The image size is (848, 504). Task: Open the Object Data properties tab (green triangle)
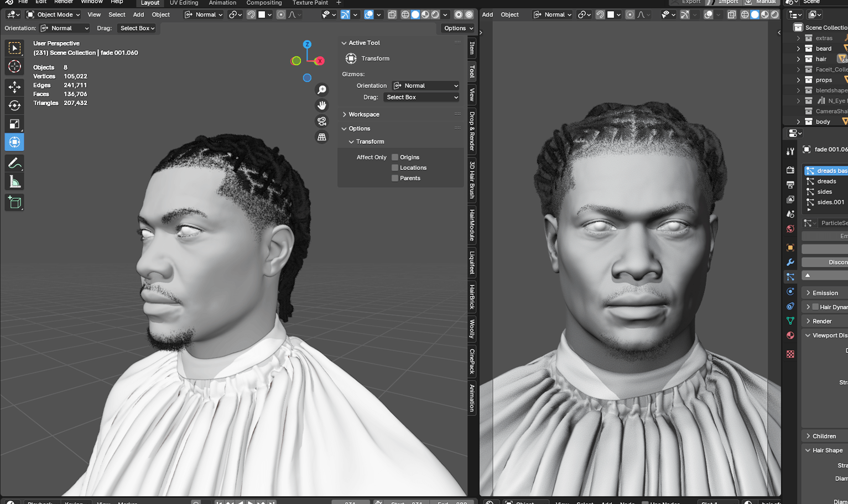click(x=790, y=320)
